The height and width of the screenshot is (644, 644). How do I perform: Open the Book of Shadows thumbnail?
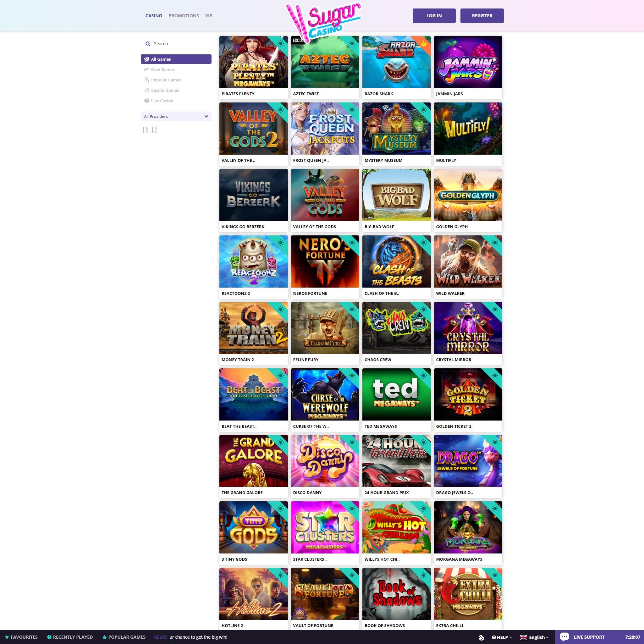pos(396,594)
